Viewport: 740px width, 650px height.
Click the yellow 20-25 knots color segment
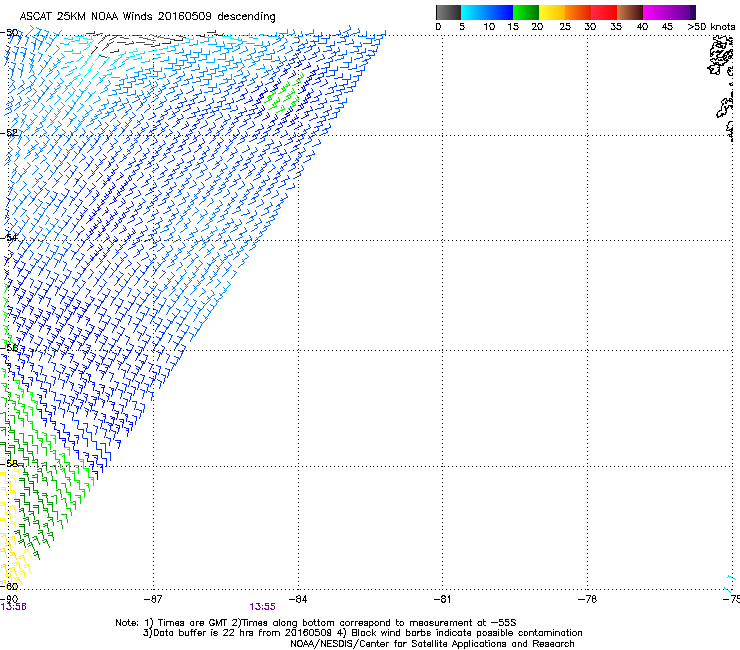(552, 12)
